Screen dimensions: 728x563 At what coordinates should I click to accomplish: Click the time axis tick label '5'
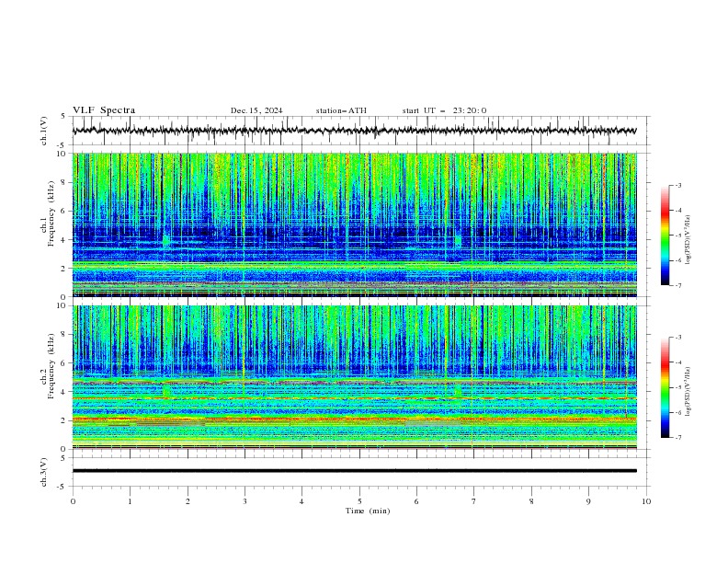pos(359,501)
